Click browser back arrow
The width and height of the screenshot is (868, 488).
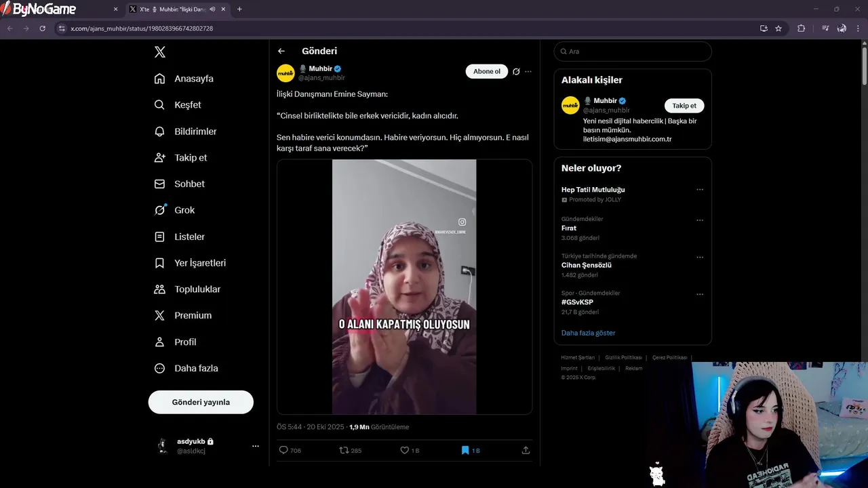(x=10, y=28)
